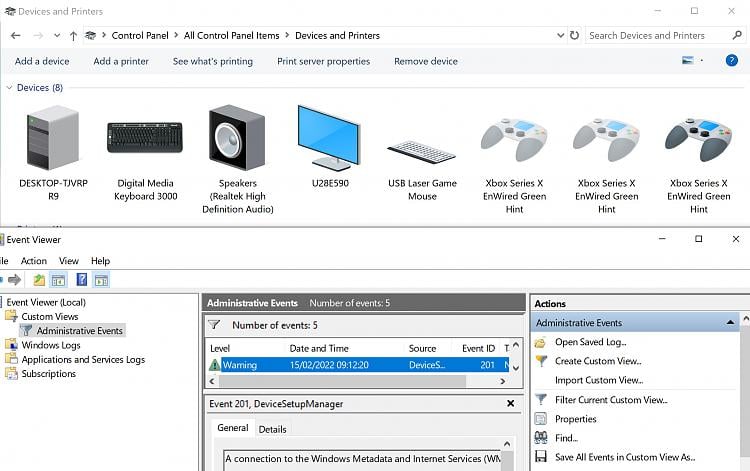Open the address bar history dropdown
Viewport: 750px width, 471px height.
pyautogui.click(x=561, y=35)
